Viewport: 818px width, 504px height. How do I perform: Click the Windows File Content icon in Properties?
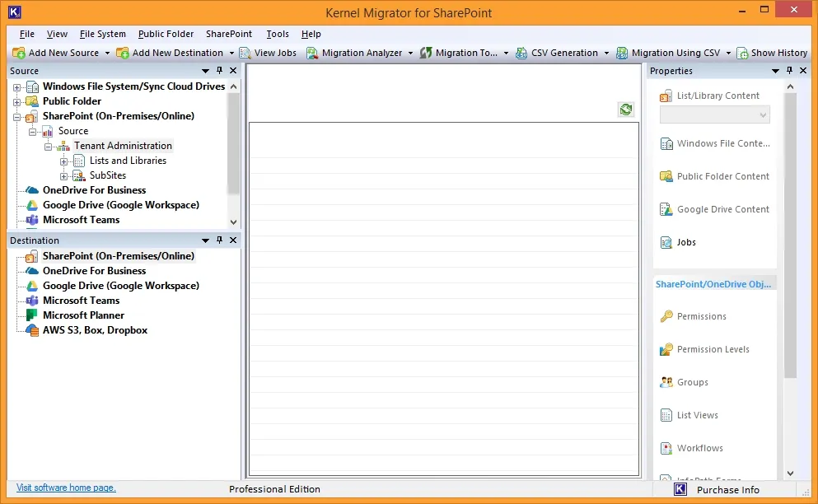666,143
